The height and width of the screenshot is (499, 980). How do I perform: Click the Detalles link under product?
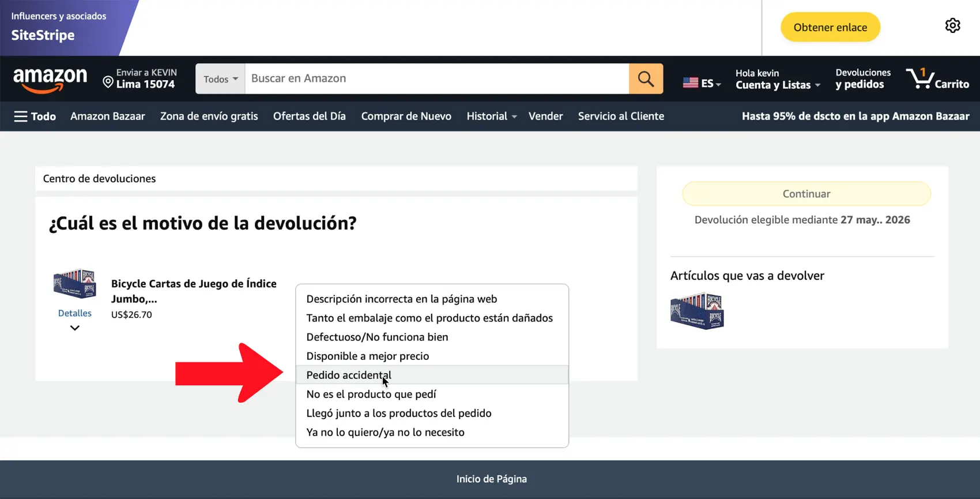click(x=75, y=313)
